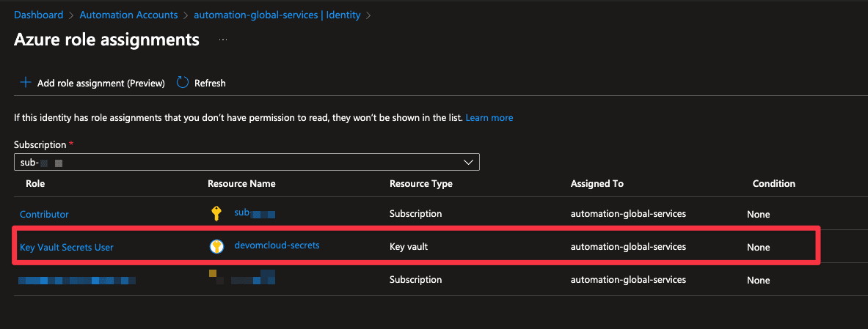Open the Subscription dropdown
Viewport: 868px width, 329px height.
[x=247, y=162]
